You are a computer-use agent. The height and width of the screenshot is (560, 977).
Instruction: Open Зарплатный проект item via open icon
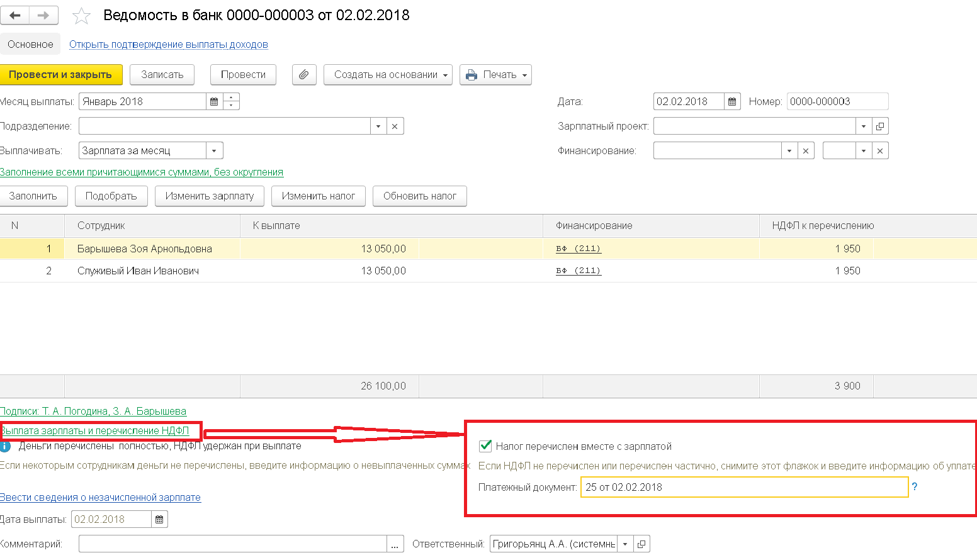click(880, 126)
